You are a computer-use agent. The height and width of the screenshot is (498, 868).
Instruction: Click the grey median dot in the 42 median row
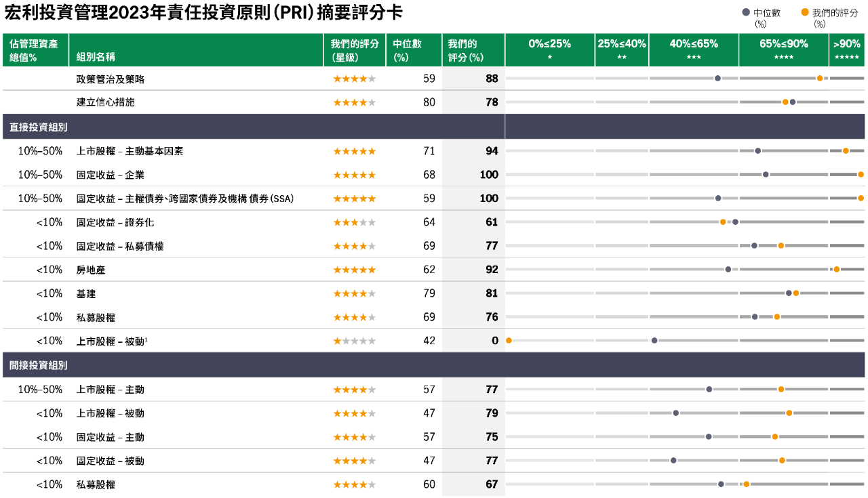[x=654, y=341]
